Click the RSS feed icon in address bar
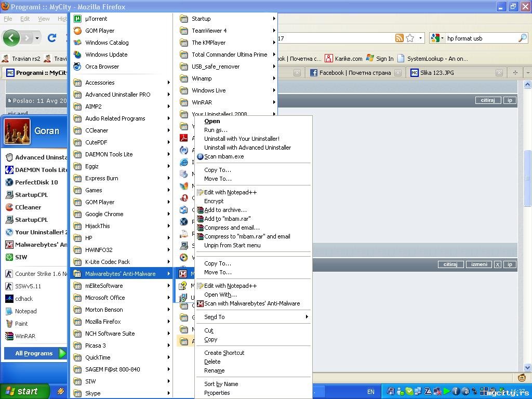Image resolution: width=532 pixels, height=399 pixels. [x=400, y=38]
